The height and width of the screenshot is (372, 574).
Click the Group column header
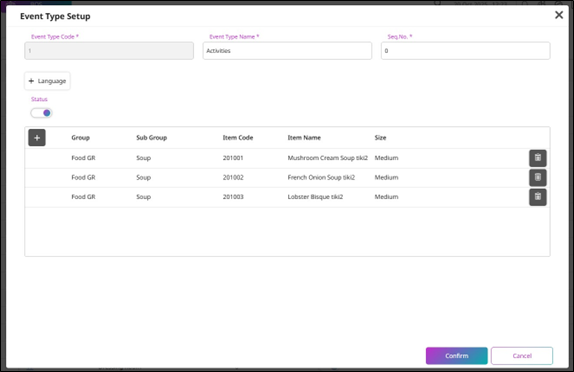[81, 138]
